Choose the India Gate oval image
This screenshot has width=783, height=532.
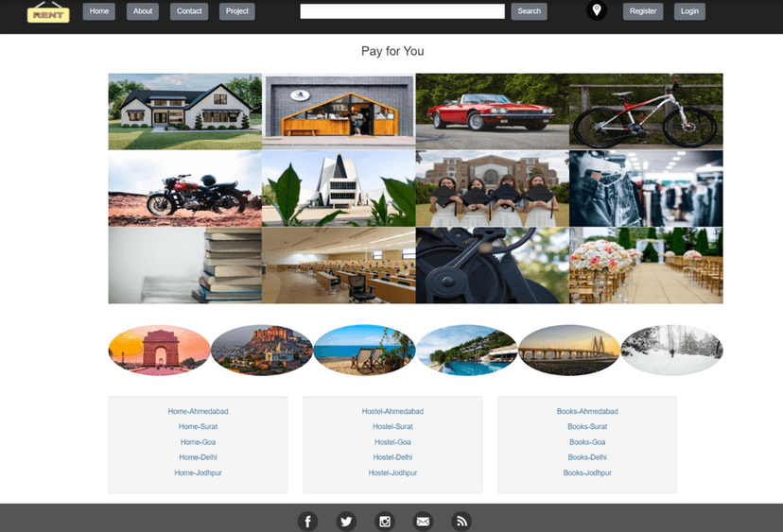159,350
